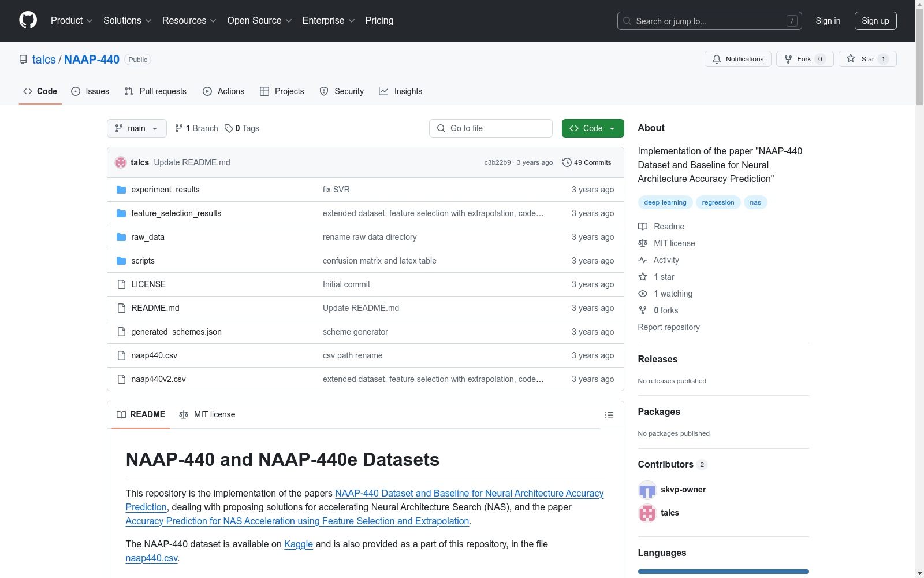The width and height of the screenshot is (924, 578).
Task: Expand the Resources menu
Action: point(189,20)
